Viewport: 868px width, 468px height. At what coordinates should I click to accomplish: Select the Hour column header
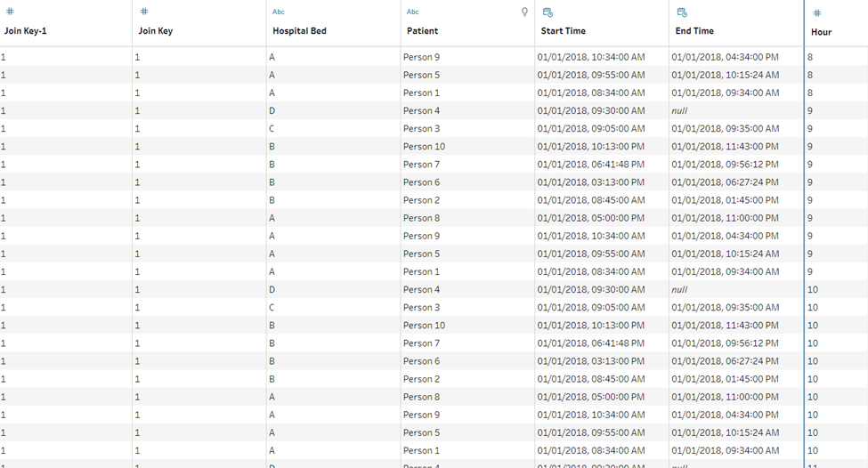click(x=821, y=32)
